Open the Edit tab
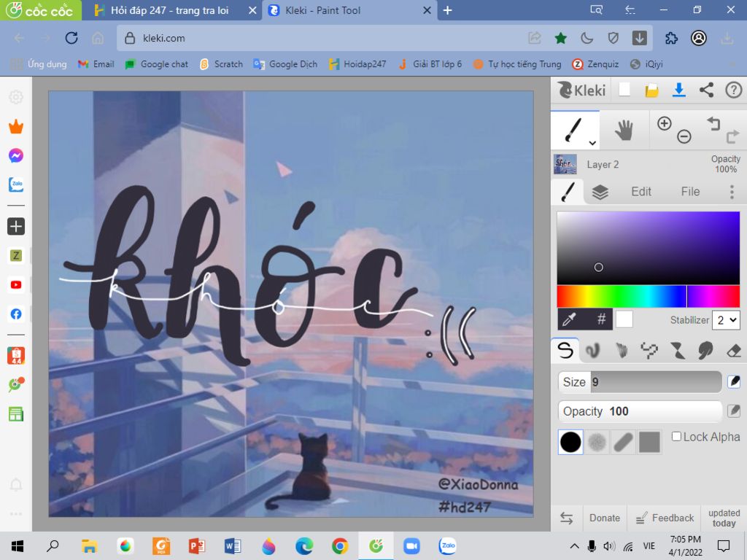The height and width of the screenshot is (560, 747). [641, 192]
